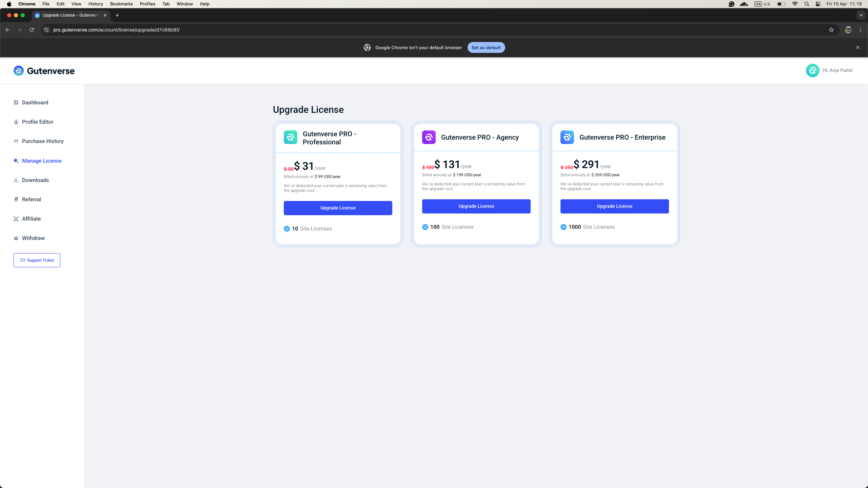This screenshot has height=488, width=868.
Task: Open the Bookmarks menu in menu bar
Action: tap(121, 4)
